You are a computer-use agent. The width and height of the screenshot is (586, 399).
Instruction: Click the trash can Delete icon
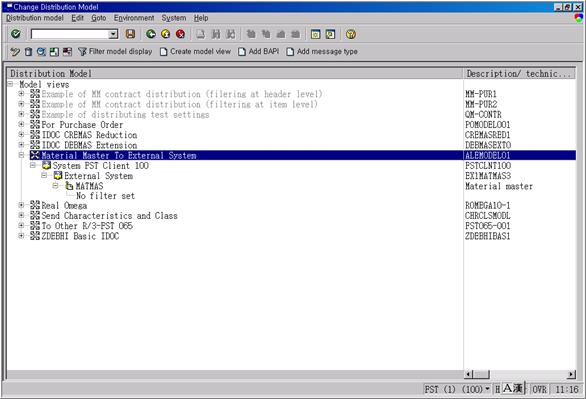click(x=28, y=52)
